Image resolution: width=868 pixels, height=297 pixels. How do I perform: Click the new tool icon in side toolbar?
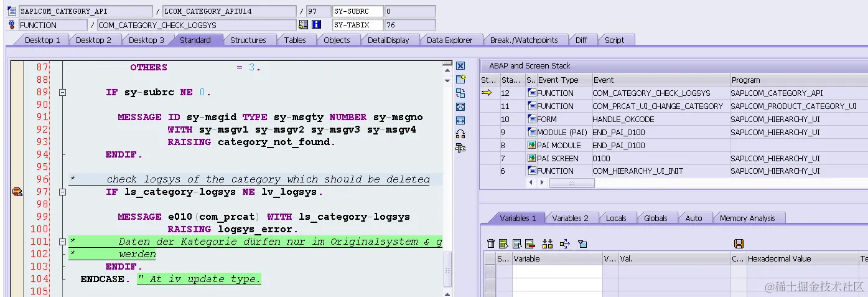coord(460,79)
